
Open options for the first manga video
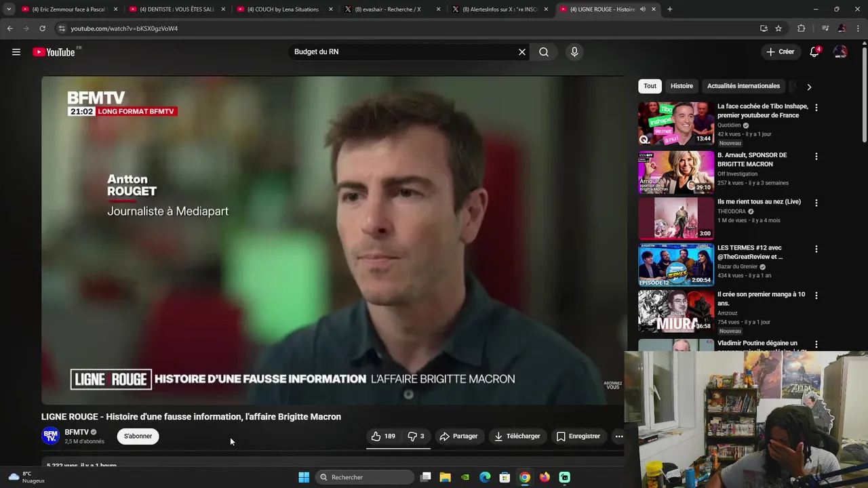[x=816, y=296]
